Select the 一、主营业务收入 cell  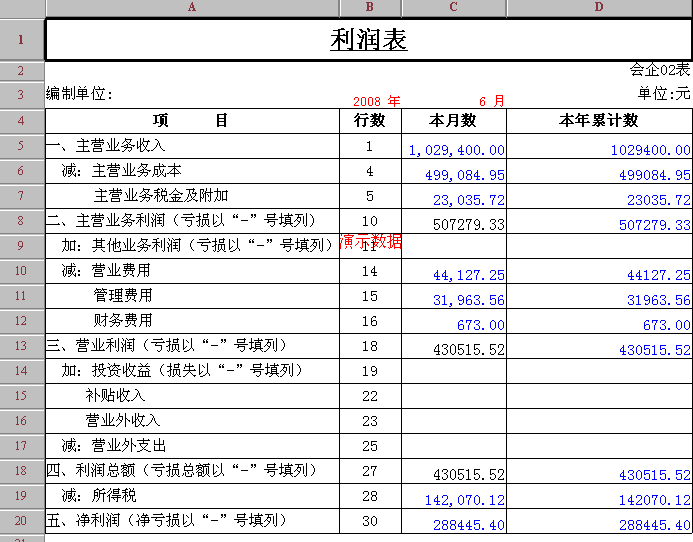click(192, 146)
